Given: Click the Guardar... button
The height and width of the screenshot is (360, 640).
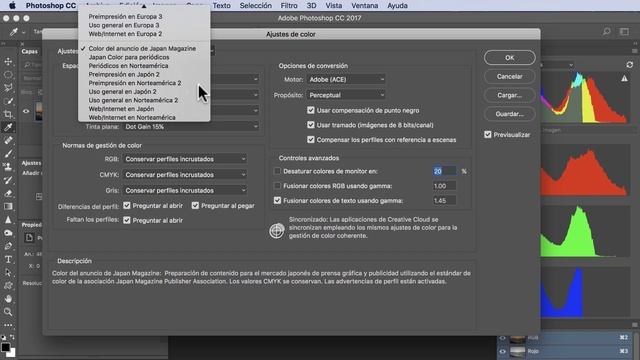Looking at the screenshot, I should click(x=509, y=114).
